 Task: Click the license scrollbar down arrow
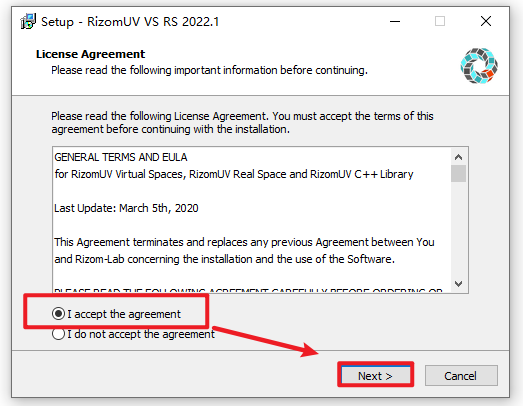tap(459, 284)
